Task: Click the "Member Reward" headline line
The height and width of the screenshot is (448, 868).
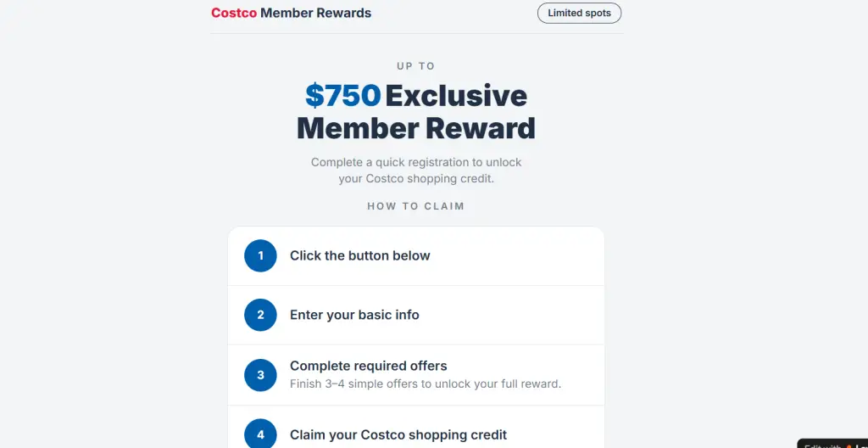Action: pyautogui.click(x=415, y=128)
